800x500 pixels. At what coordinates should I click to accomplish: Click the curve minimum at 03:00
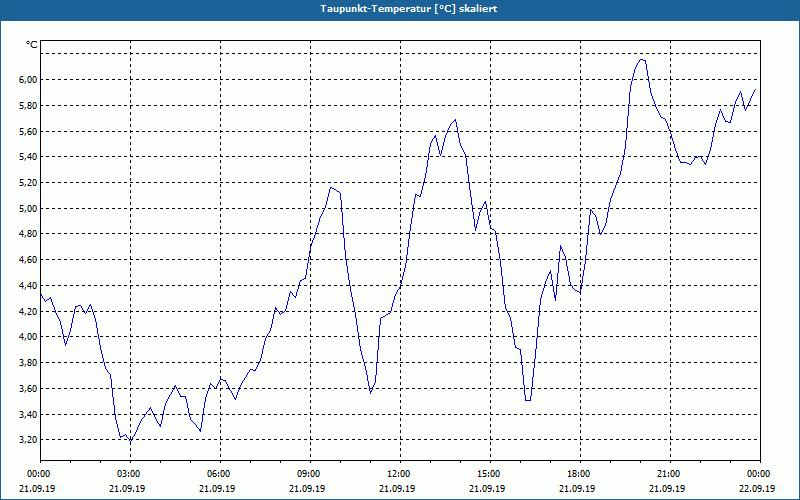[x=130, y=440]
